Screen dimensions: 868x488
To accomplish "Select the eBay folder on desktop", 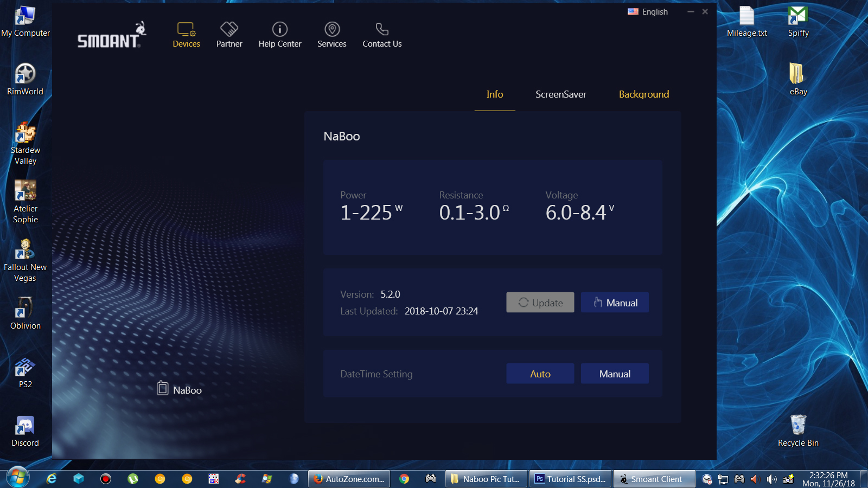I will coord(798,80).
